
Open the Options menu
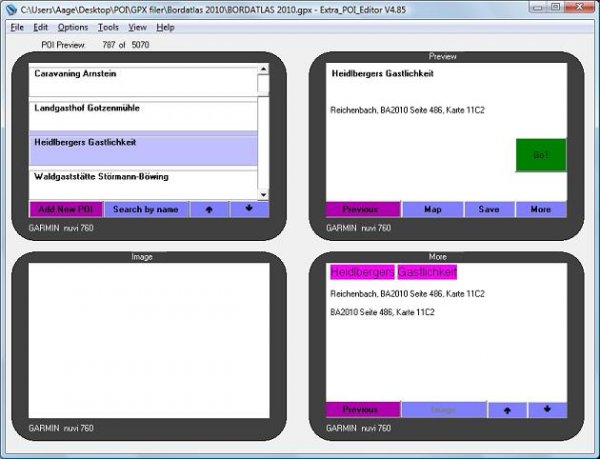pyautogui.click(x=72, y=27)
